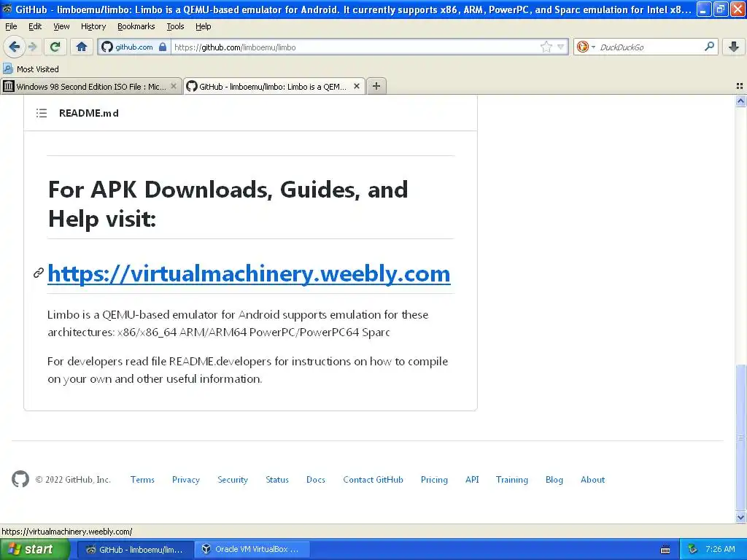Click the © 2022 GitHub, Inc. text

73,480
